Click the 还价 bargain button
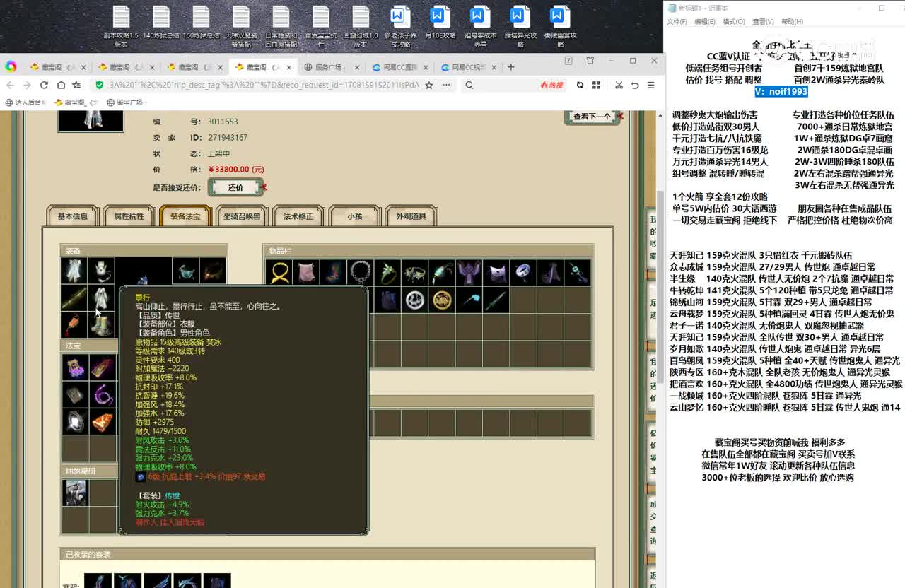 pos(236,187)
